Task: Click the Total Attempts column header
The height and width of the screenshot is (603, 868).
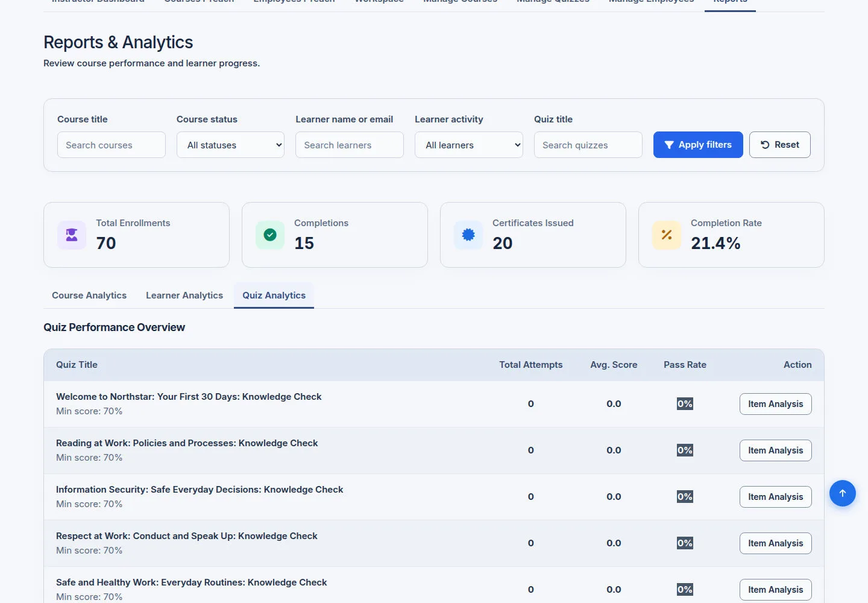Action: point(531,365)
